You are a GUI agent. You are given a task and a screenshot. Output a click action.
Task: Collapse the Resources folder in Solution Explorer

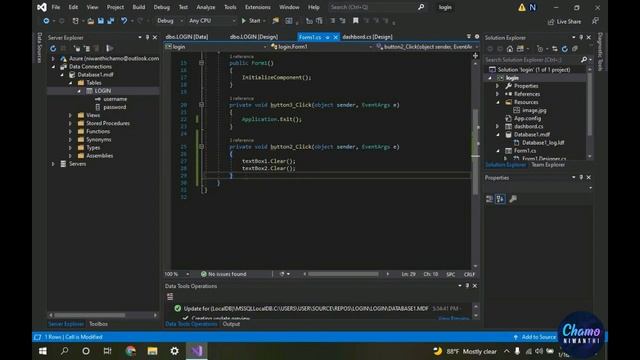(x=498, y=102)
